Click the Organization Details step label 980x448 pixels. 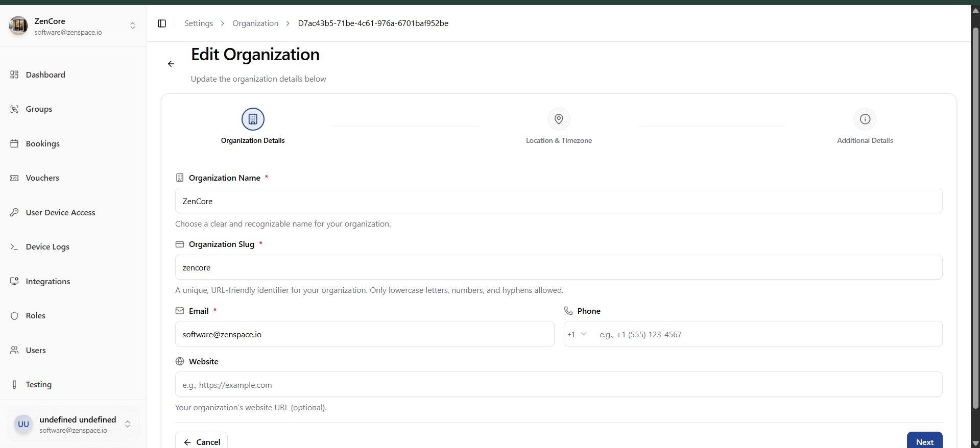(253, 140)
